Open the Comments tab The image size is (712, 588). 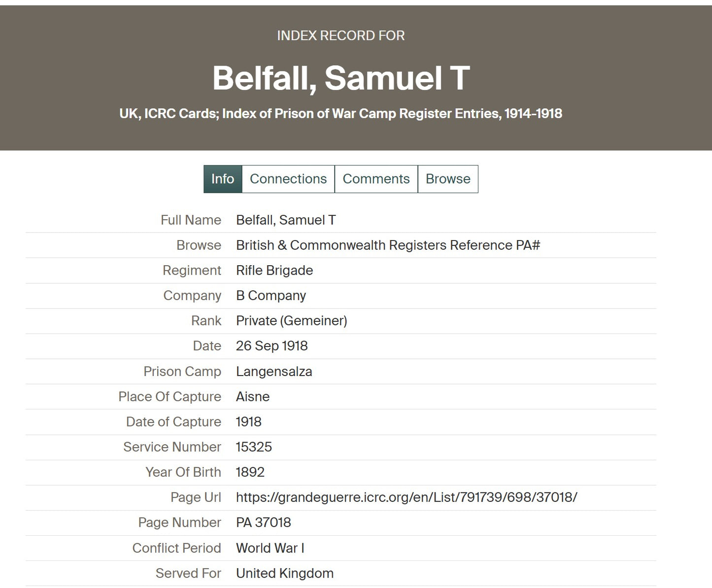pyautogui.click(x=376, y=179)
